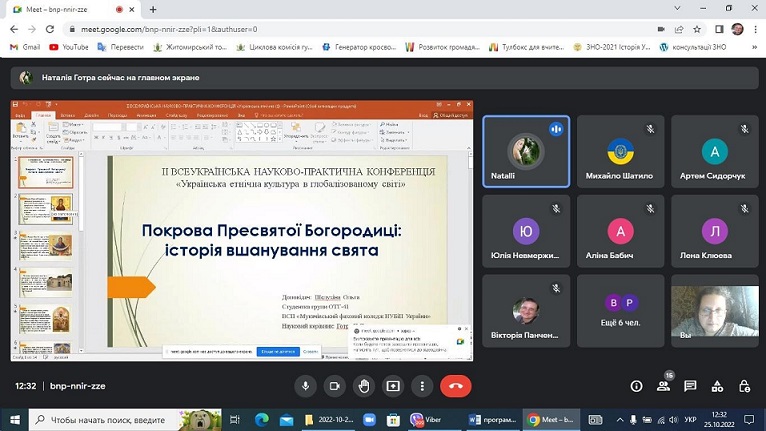Open host controls lock icon

coord(744,387)
